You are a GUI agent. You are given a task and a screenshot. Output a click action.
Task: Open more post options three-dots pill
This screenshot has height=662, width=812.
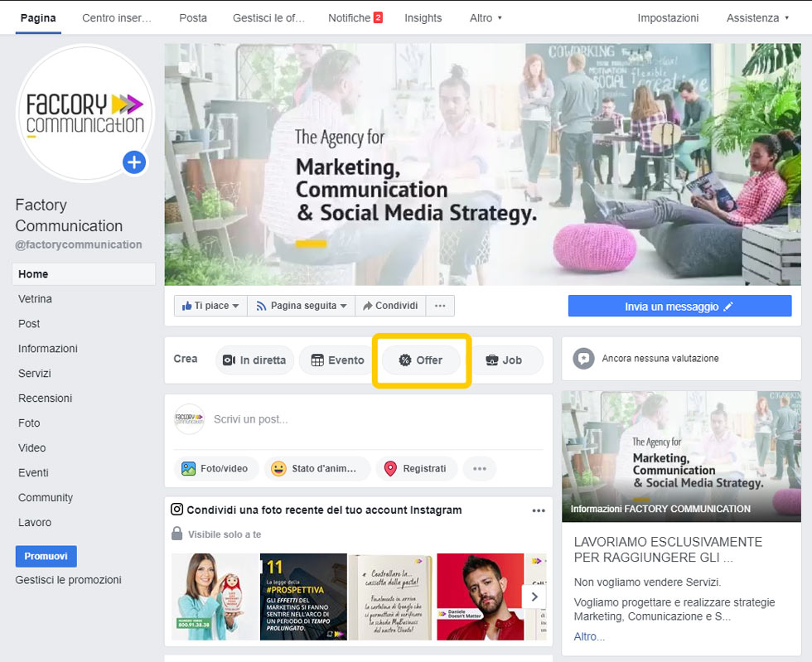pyautogui.click(x=480, y=468)
